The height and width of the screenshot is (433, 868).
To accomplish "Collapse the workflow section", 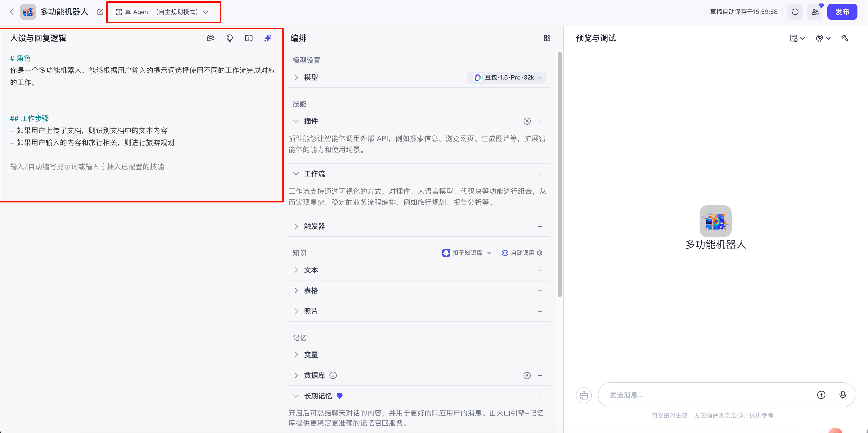I will pos(296,174).
